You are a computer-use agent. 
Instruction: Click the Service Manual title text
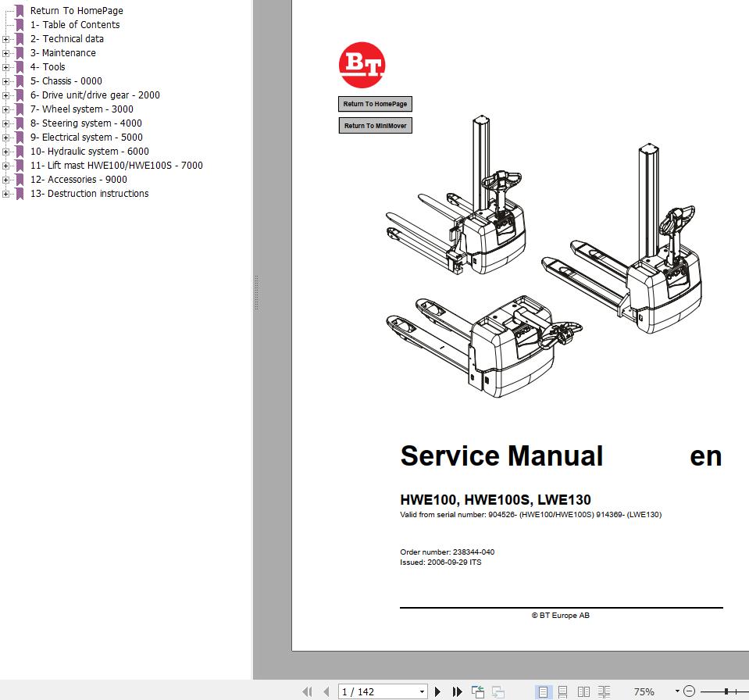click(501, 455)
